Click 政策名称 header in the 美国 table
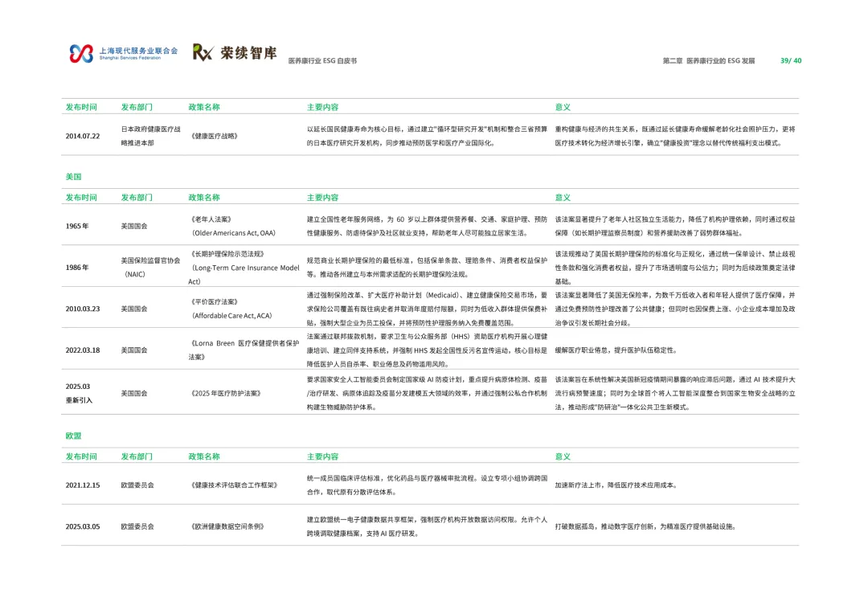The width and height of the screenshot is (868, 614). tap(203, 198)
